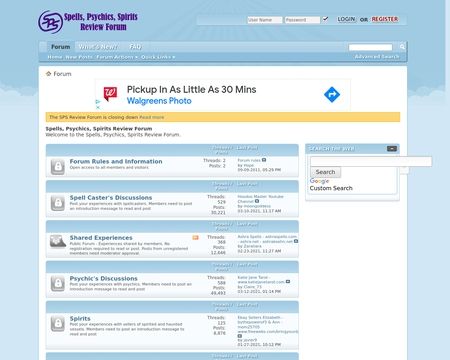Focus the Password field
This screenshot has width=450, height=360.
(302, 20)
